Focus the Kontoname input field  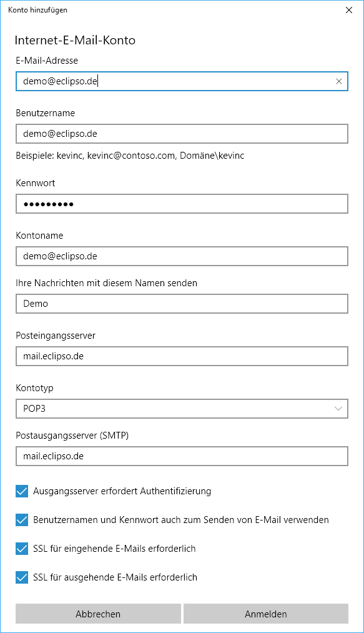click(182, 256)
